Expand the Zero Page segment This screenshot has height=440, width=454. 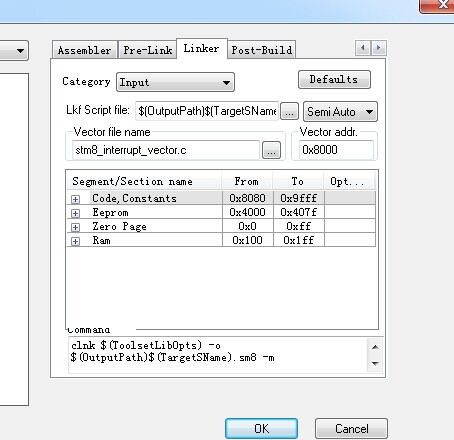click(75, 227)
